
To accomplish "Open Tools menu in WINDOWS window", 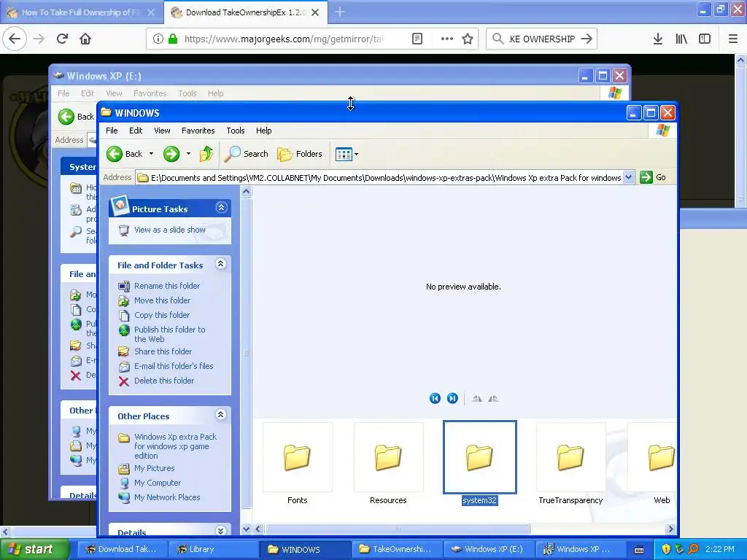I will [236, 131].
